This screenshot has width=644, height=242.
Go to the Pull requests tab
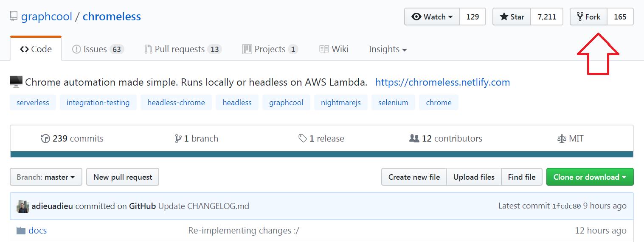tap(183, 49)
